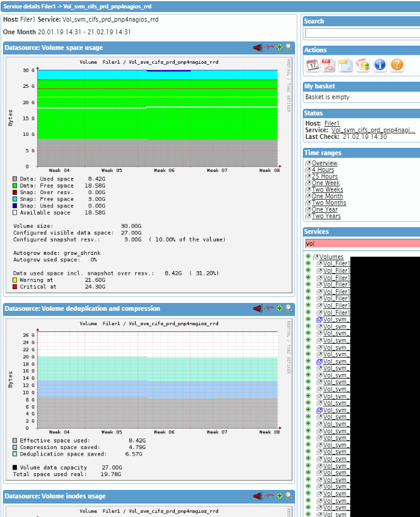Open Vol_svm_cifs_prd_pnp4nagi... service link in Status
The width and height of the screenshot is (420, 517).
coord(373,130)
